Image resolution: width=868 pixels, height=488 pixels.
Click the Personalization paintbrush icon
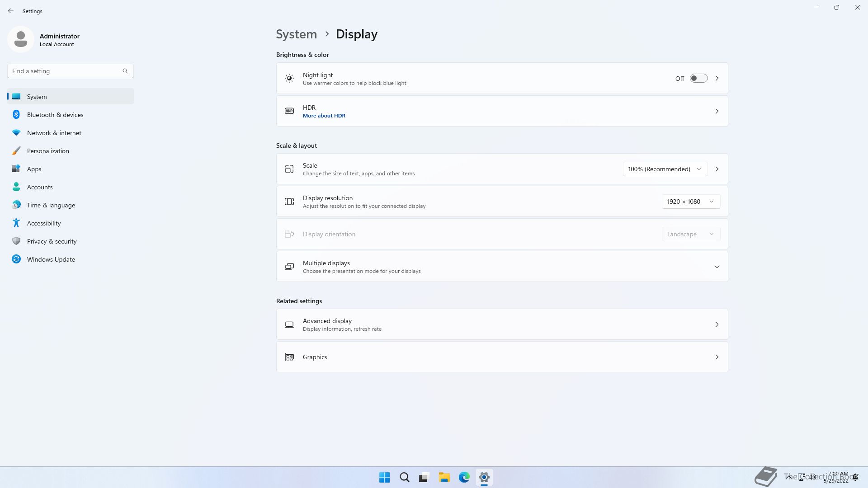[16, 151]
